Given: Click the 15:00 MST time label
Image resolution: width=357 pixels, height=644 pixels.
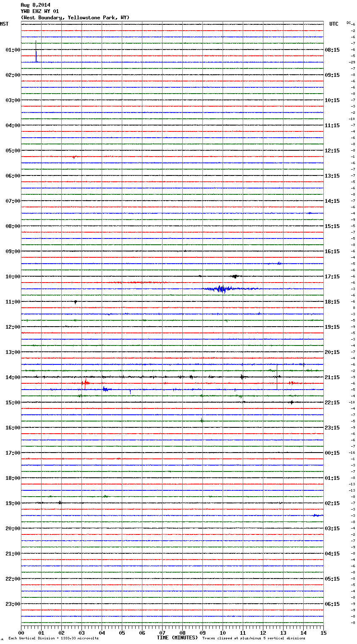Looking at the screenshot, I should 13,403.
